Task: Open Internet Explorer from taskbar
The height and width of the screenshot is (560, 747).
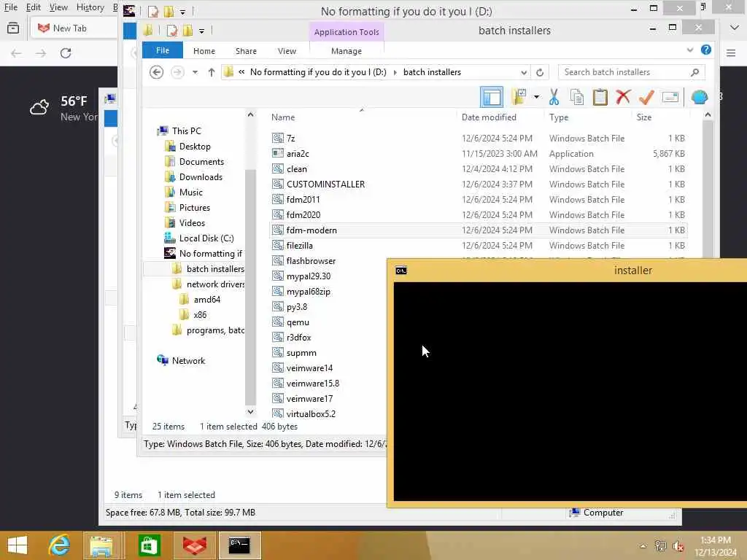Action: [59, 545]
